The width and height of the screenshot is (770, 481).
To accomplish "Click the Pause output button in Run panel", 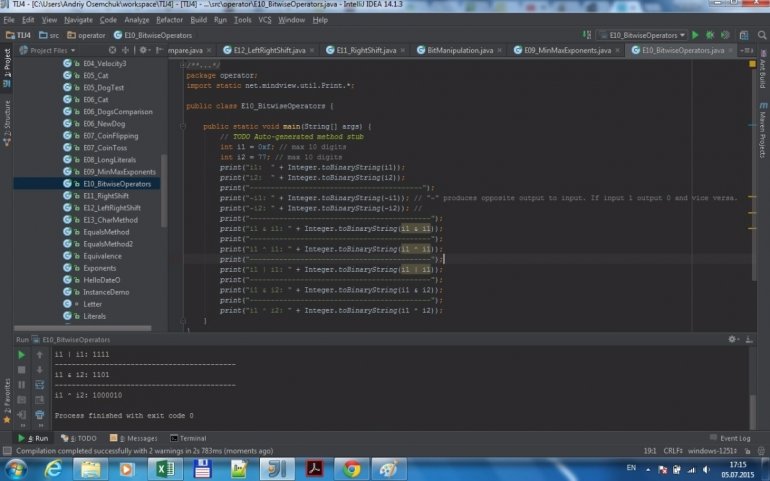I will point(21,386).
